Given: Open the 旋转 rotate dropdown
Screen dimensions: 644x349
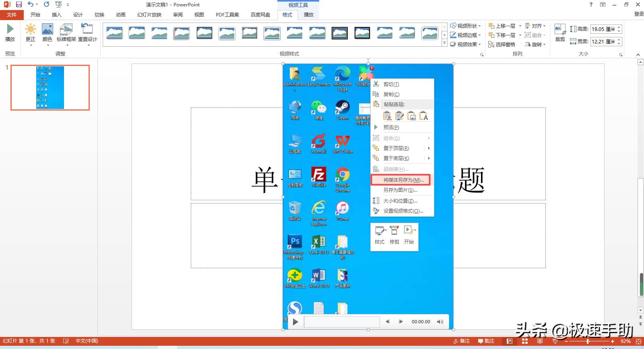Looking at the screenshot, I should 535,44.
